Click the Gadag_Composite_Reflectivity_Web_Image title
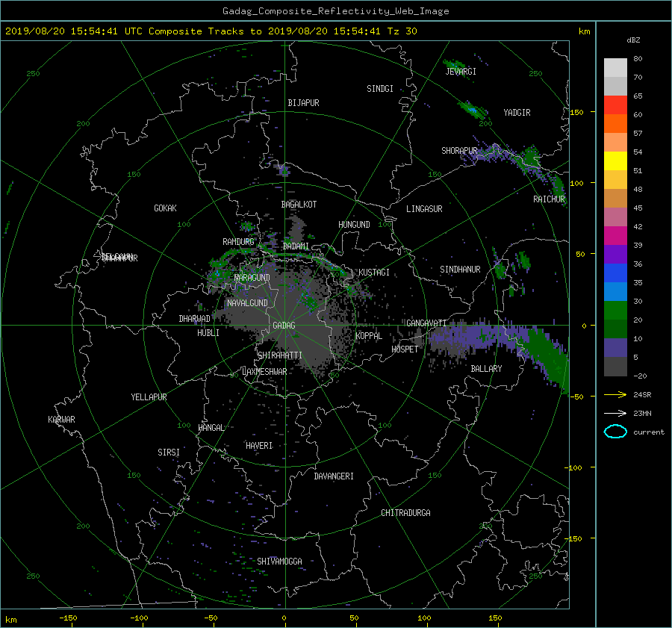The image size is (672, 628). point(335,11)
